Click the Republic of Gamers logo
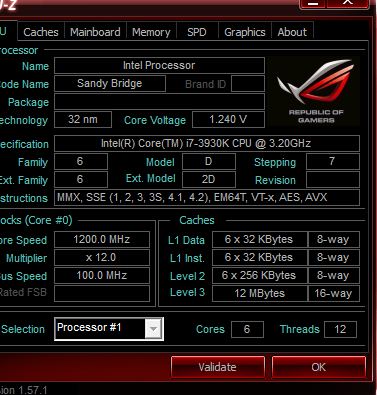This screenshot has height=395, width=377. [x=315, y=91]
